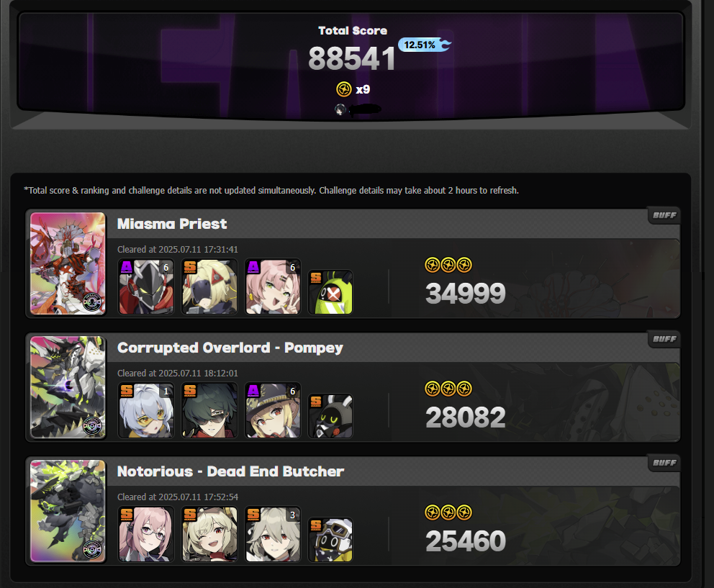The width and height of the screenshot is (714, 588).
Task: Click the goggles-wearing Bangboo icon
Action: (x=330, y=540)
